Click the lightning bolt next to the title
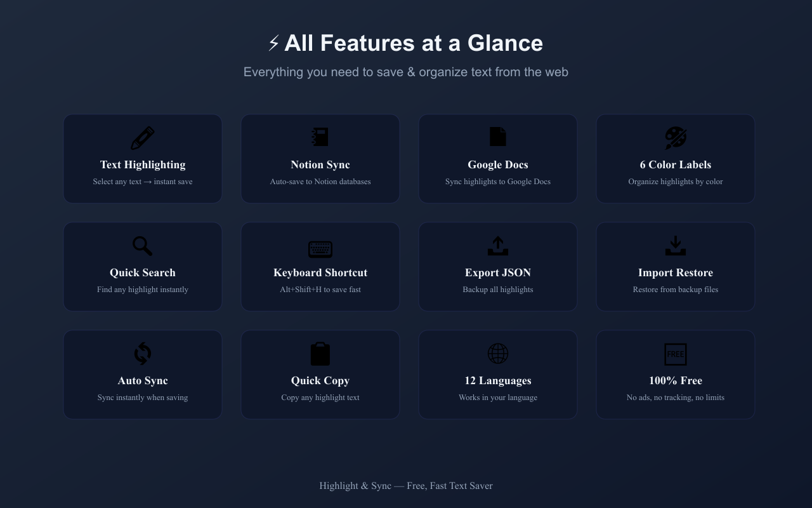Screen dimensions: 812x508 coord(273,43)
